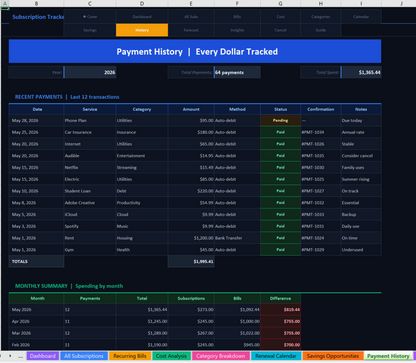Image resolution: width=416 pixels, height=363 pixels.
Task: Open the Guide navigation button
Action: coord(321,30)
